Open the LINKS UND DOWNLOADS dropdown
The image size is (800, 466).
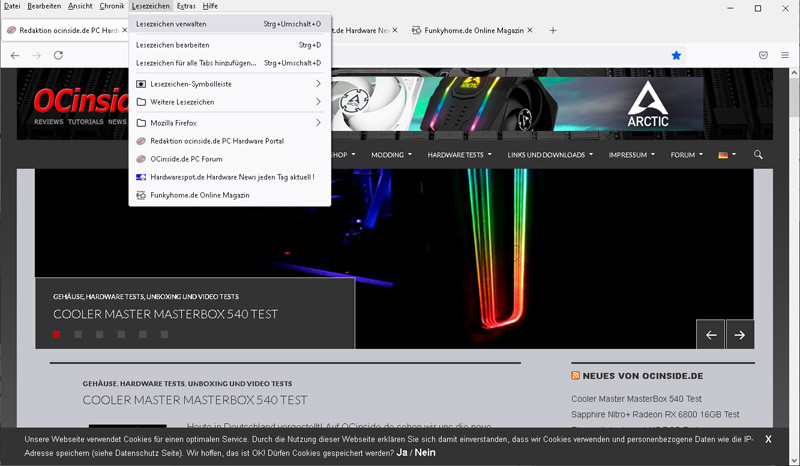550,155
